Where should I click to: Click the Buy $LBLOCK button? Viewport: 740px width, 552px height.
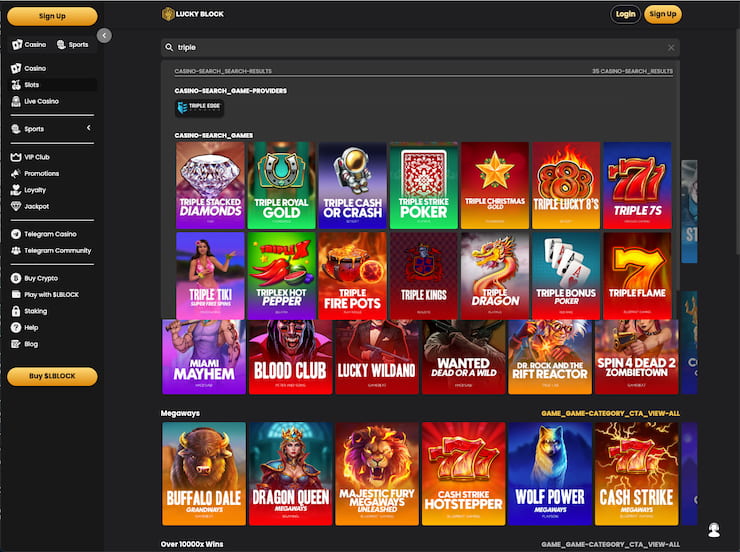[52, 376]
